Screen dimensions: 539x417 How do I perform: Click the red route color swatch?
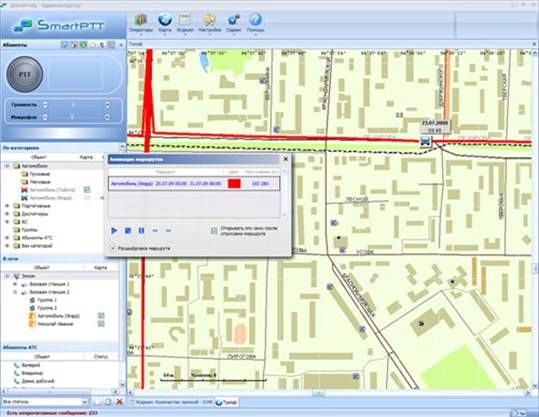(234, 184)
